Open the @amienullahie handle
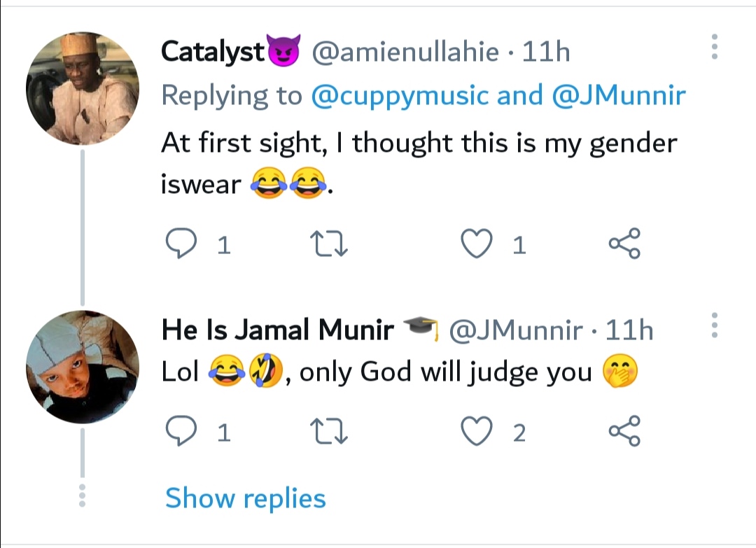Viewport: 756px width, 548px height. 405,52
